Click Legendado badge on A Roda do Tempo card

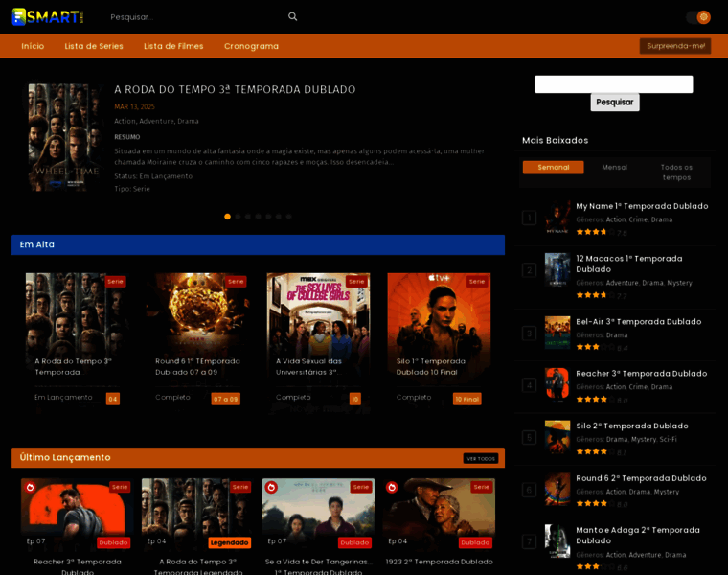229,542
